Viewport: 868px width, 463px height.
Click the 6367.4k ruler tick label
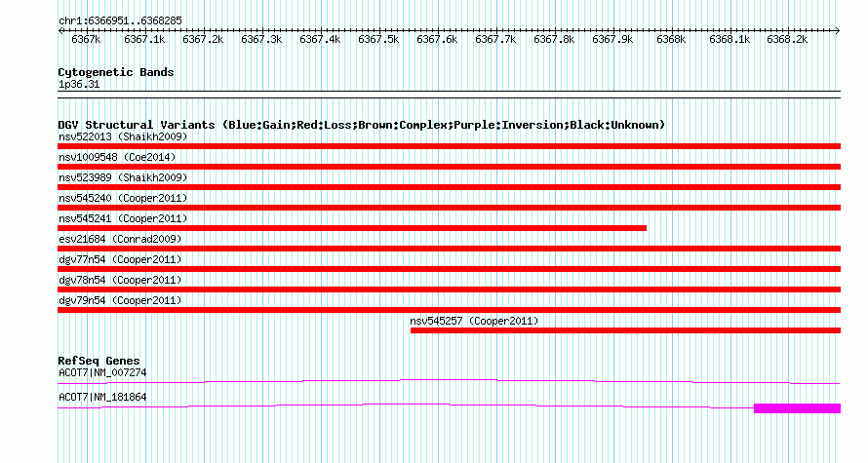coord(320,39)
